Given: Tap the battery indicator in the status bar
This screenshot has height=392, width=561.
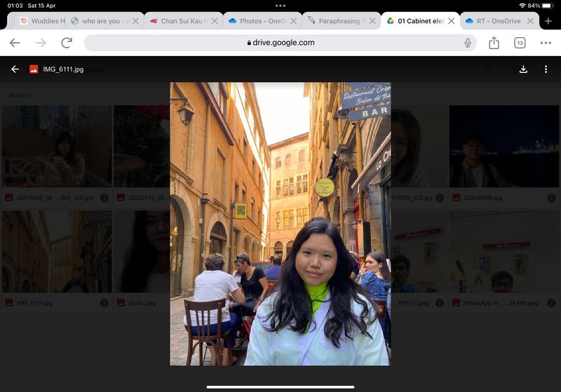Looking at the screenshot, I should pyautogui.click(x=548, y=6).
